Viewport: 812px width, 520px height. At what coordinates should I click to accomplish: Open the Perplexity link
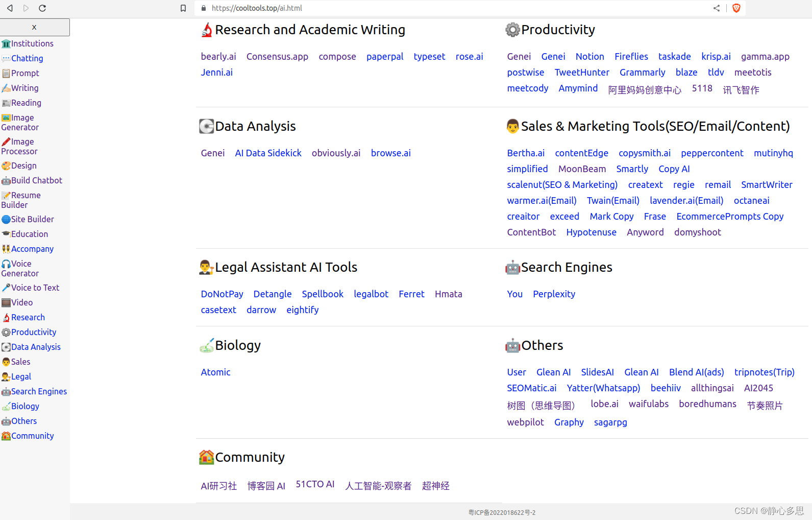(554, 294)
